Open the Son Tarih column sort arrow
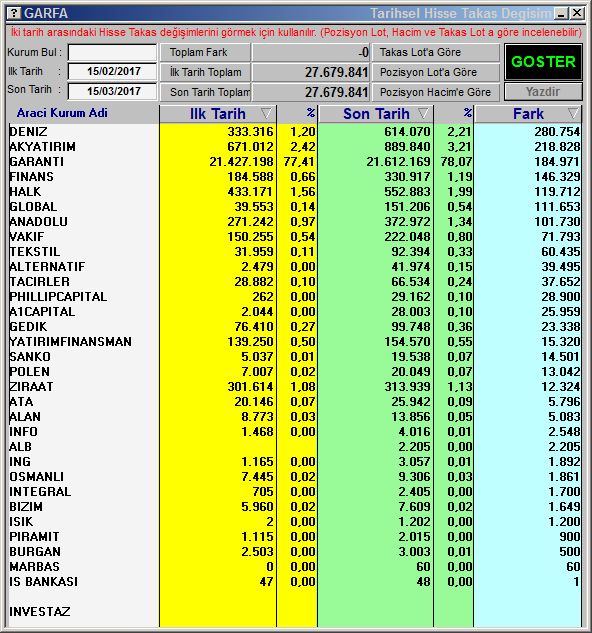Image resolution: width=592 pixels, height=633 pixels. [x=423, y=113]
